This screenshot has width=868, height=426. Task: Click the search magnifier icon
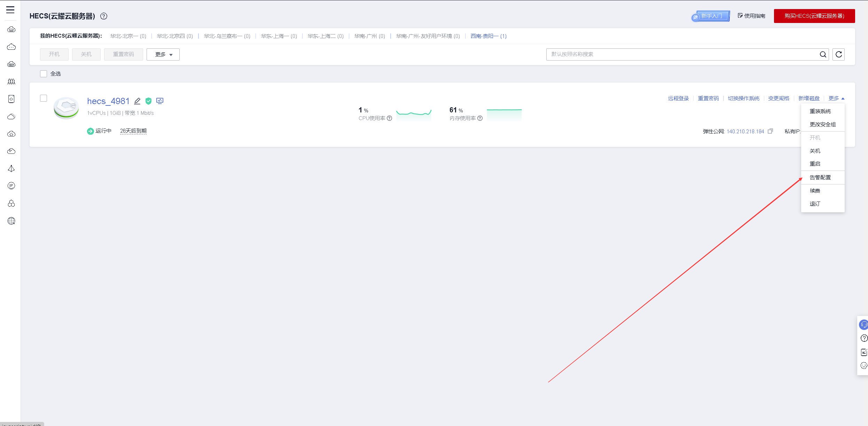[x=823, y=54]
